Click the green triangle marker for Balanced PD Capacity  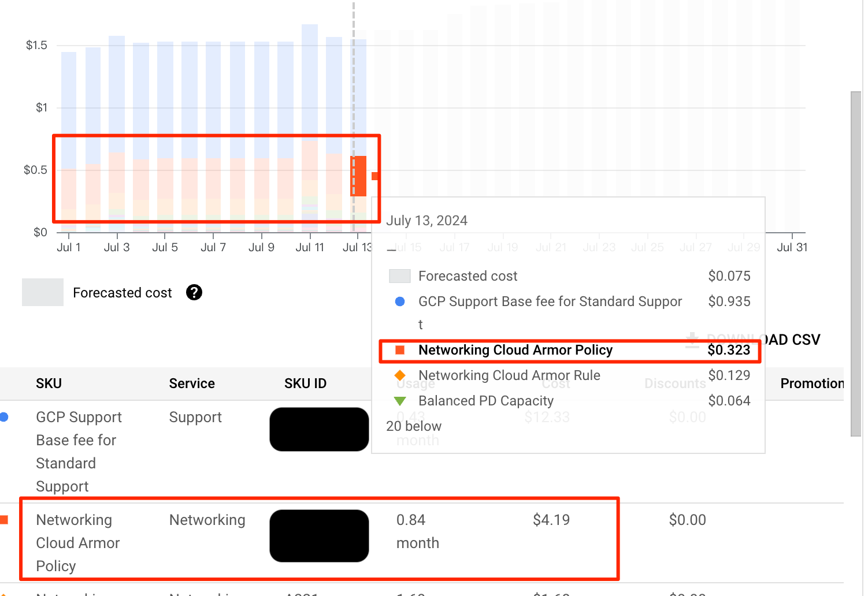coord(400,401)
